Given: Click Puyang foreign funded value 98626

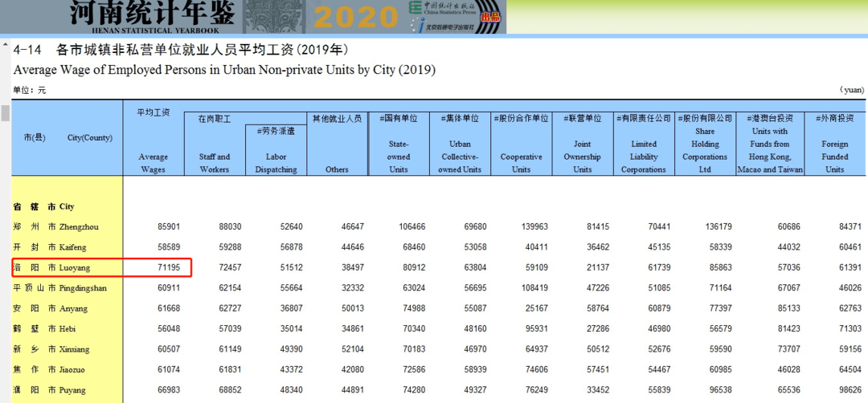Looking at the screenshot, I should (850, 389).
